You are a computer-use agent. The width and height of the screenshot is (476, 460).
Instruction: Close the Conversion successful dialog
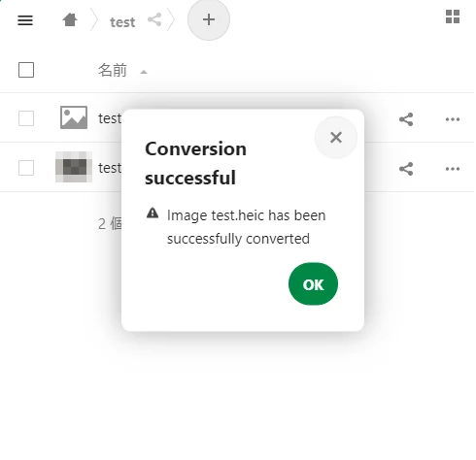[336, 138]
